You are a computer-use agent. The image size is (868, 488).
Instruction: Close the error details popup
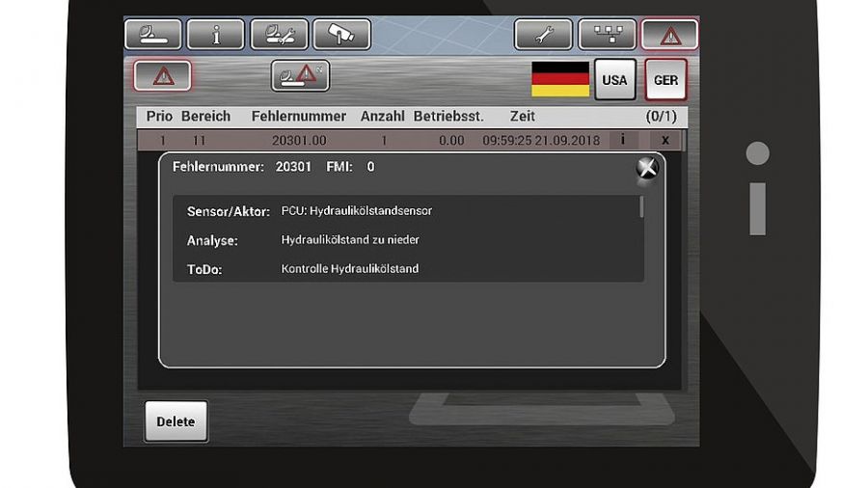[648, 168]
